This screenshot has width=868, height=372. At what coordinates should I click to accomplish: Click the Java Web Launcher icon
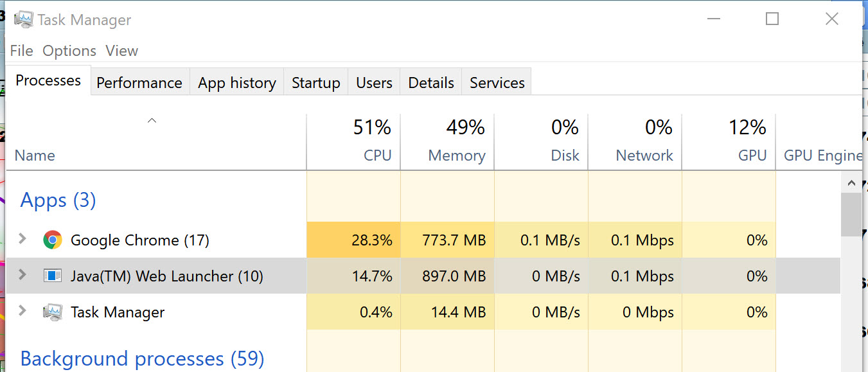(x=52, y=276)
